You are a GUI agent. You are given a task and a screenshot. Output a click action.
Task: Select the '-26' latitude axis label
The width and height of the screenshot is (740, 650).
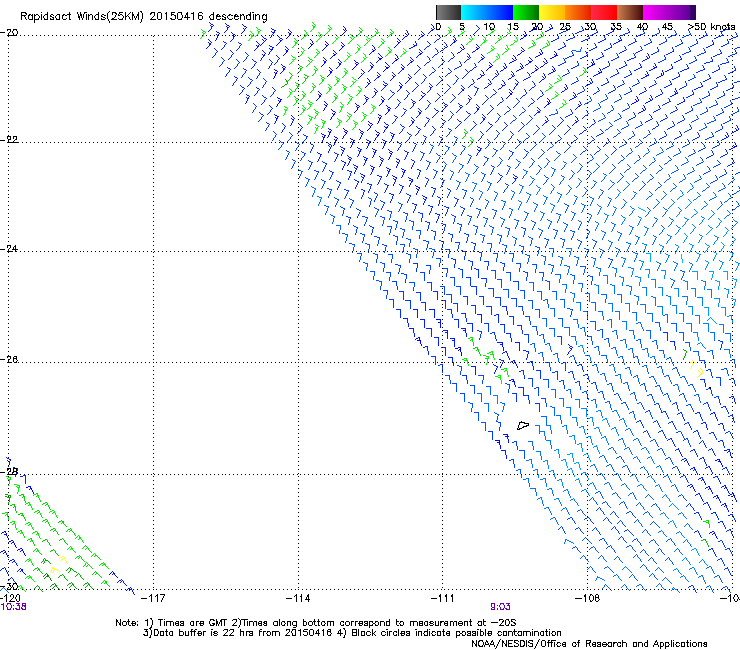pos(9,360)
